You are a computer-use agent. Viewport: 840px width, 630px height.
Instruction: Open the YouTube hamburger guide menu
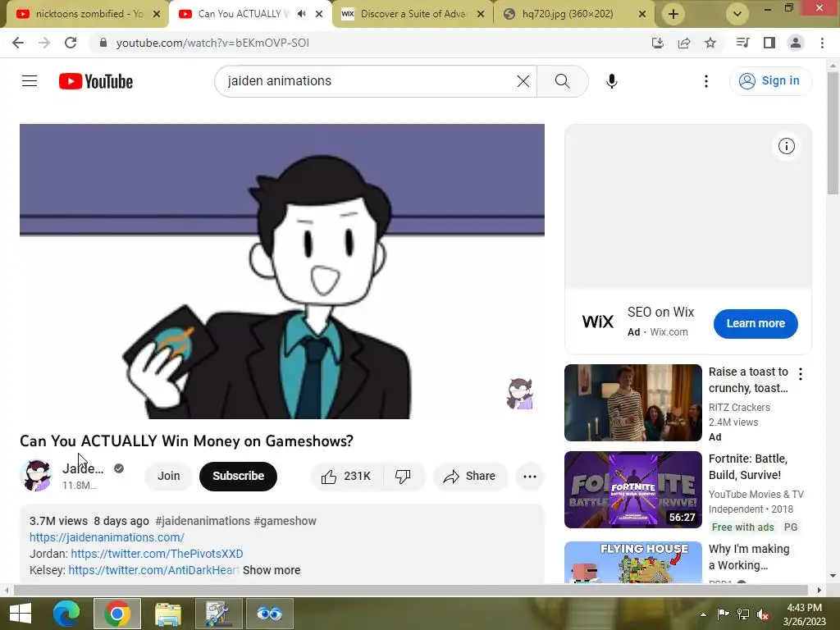point(30,81)
